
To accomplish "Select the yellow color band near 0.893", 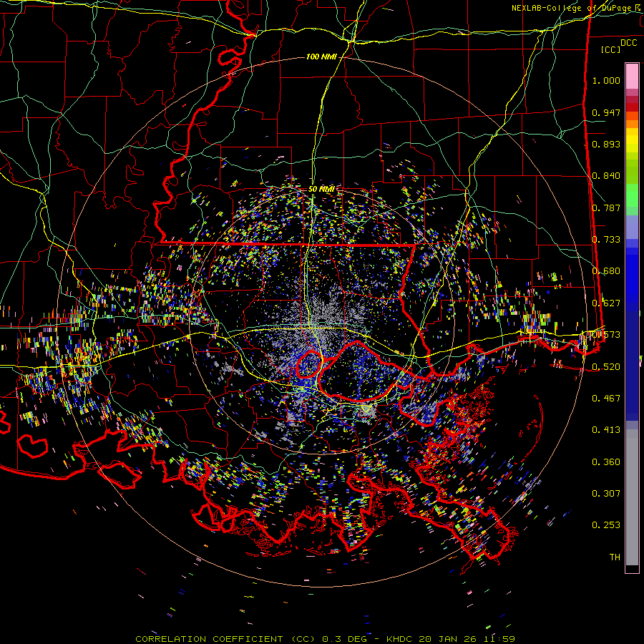I will (632, 141).
